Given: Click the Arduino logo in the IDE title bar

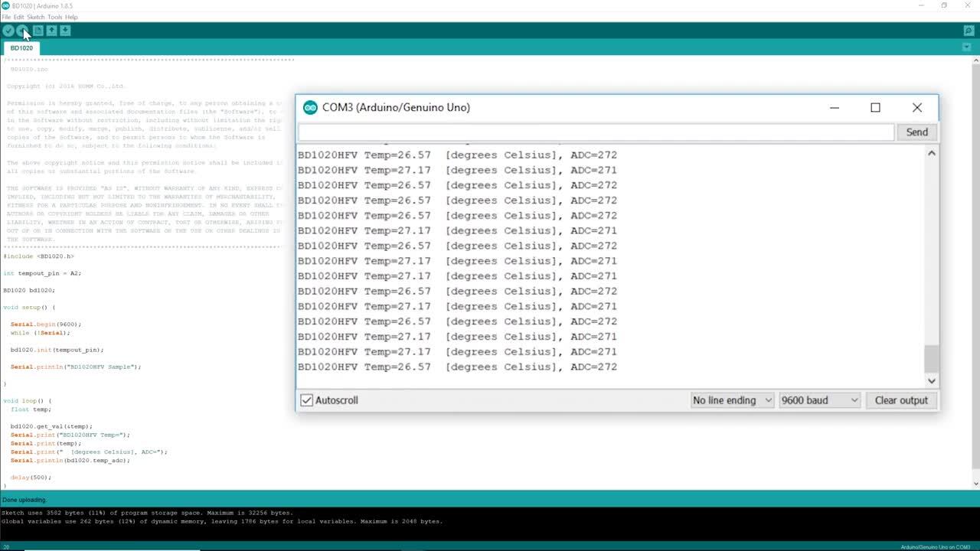Looking at the screenshot, I should click(x=5, y=5).
